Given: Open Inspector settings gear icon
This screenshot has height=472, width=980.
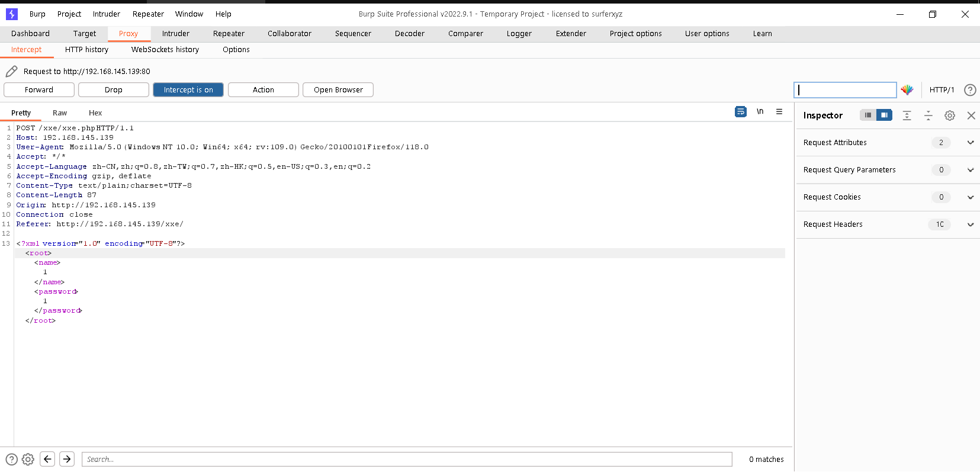Looking at the screenshot, I should click(x=950, y=115).
